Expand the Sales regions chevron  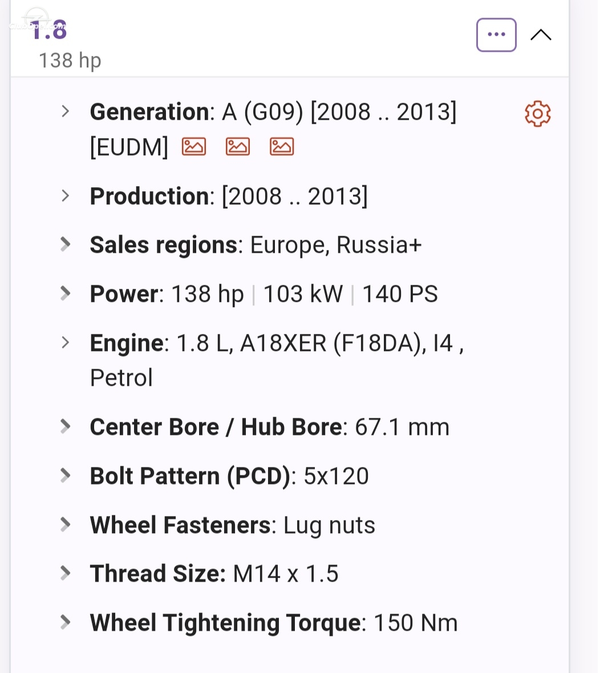[65, 244]
